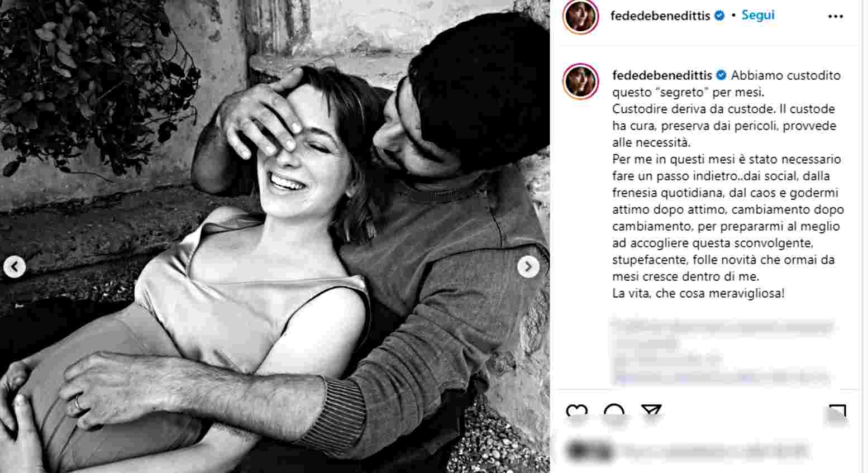This screenshot has width=868, height=473.
Task: Open the comment bubble icon
Action: (614, 412)
